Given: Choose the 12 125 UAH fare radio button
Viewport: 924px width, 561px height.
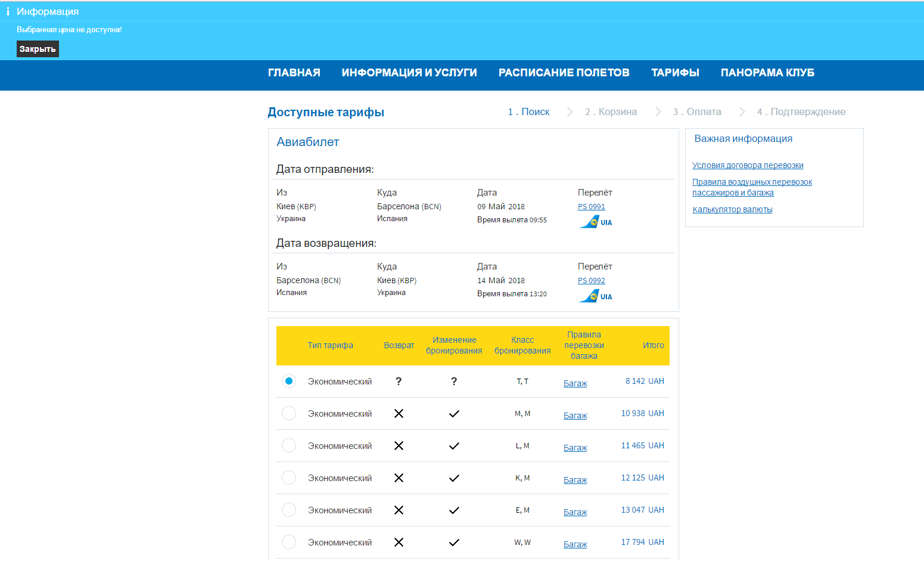Looking at the screenshot, I should (289, 478).
